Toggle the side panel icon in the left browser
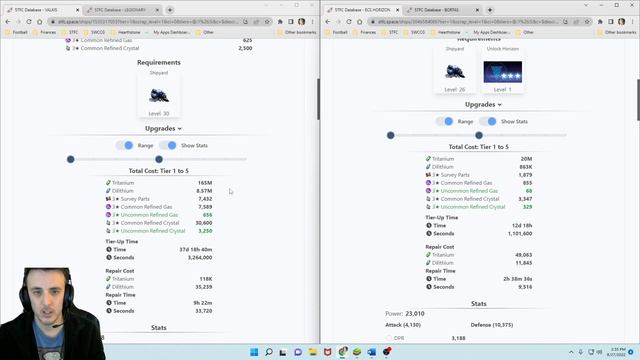 click(291, 22)
